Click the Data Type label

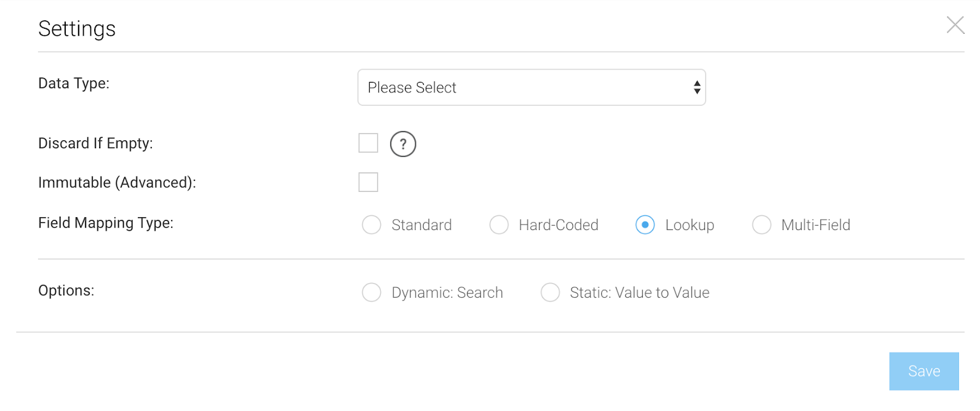coord(74,83)
